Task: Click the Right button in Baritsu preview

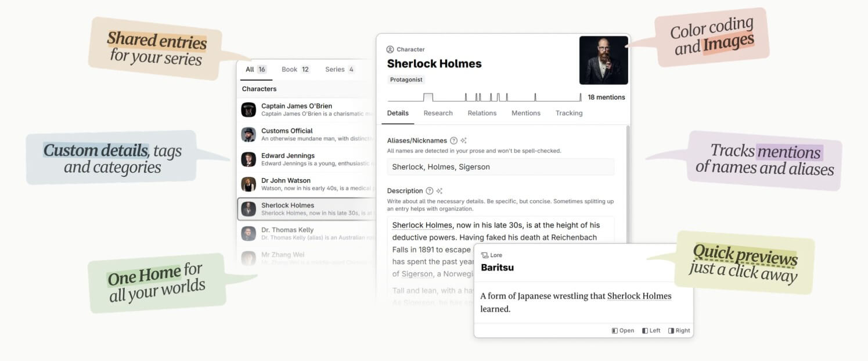Action: pos(679,331)
